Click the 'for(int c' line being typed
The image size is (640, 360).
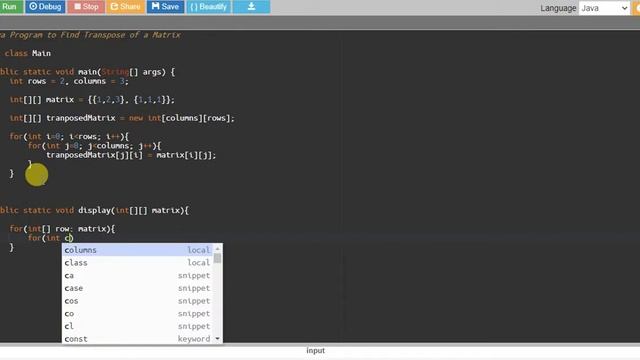[x=50, y=238]
